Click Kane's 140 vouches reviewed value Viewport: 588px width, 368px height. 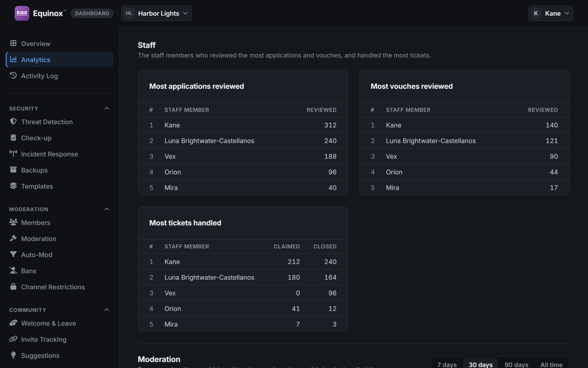pyautogui.click(x=552, y=125)
